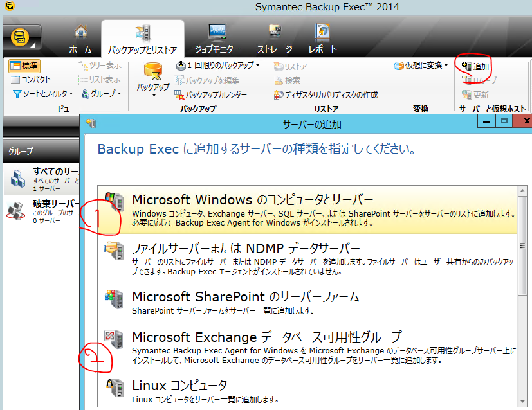Open the Backup Exec application menu button
The height and width of the screenshot is (410, 532).
point(23,37)
